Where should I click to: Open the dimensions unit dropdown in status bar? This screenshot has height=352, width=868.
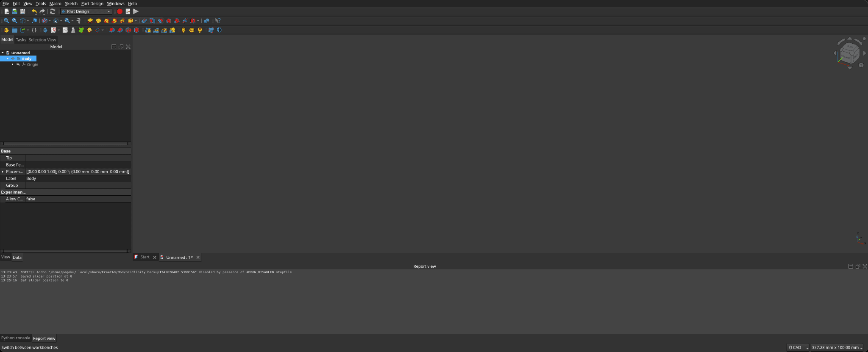click(837, 347)
